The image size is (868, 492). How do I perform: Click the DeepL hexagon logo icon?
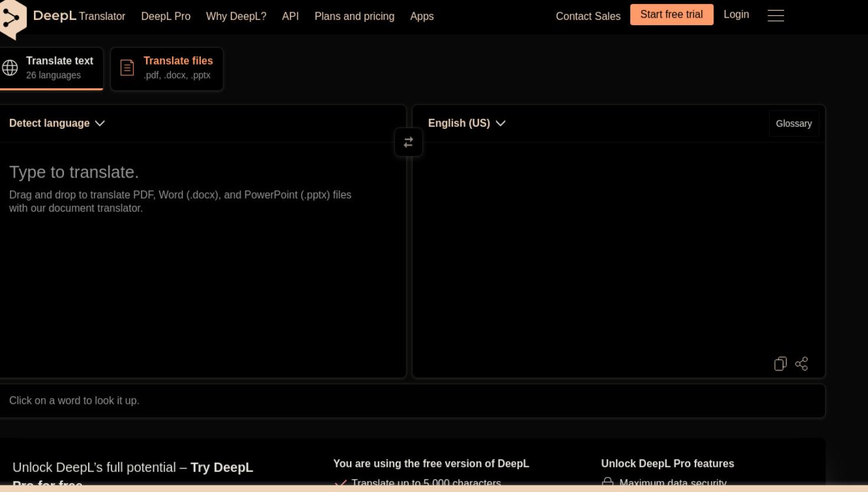12,18
